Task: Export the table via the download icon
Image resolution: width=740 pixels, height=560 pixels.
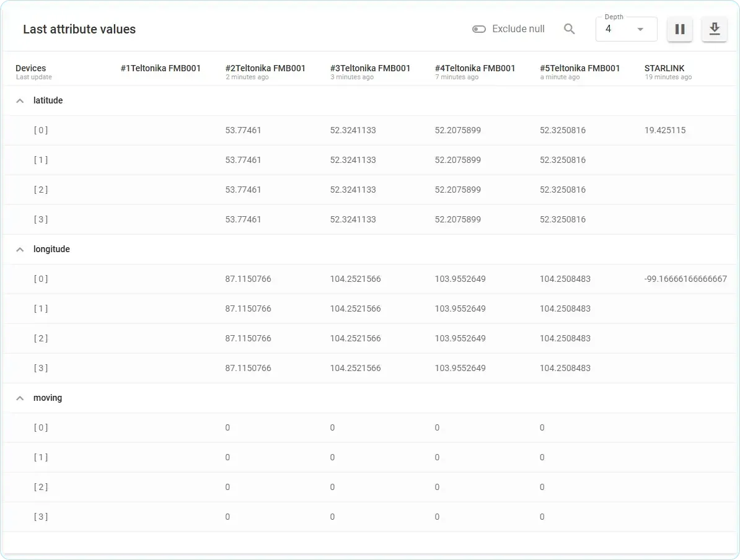Action: click(x=714, y=28)
